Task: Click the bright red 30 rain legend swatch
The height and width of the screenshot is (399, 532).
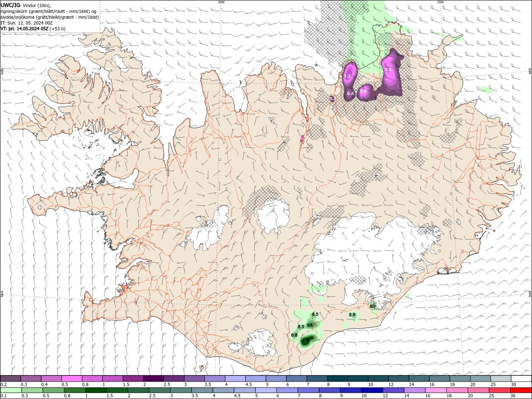Action: 521,390
